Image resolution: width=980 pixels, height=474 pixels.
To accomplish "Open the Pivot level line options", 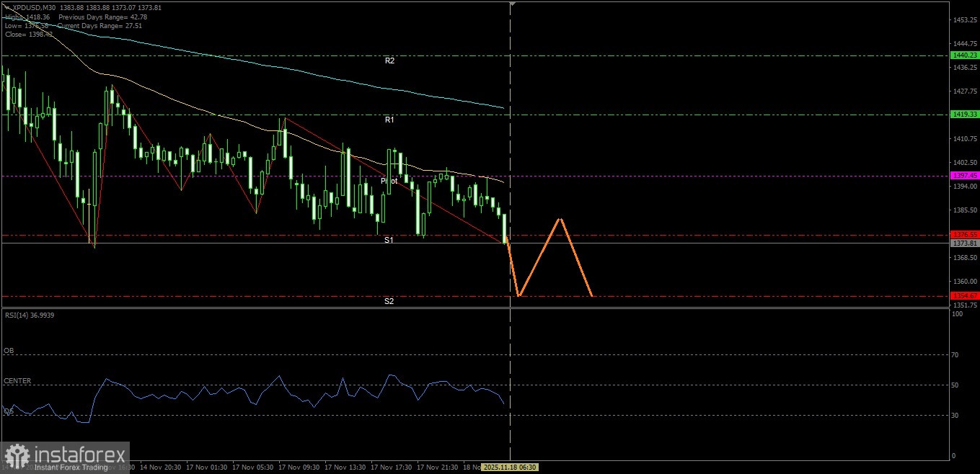I will pyautogui.click(x=389, y=182).
